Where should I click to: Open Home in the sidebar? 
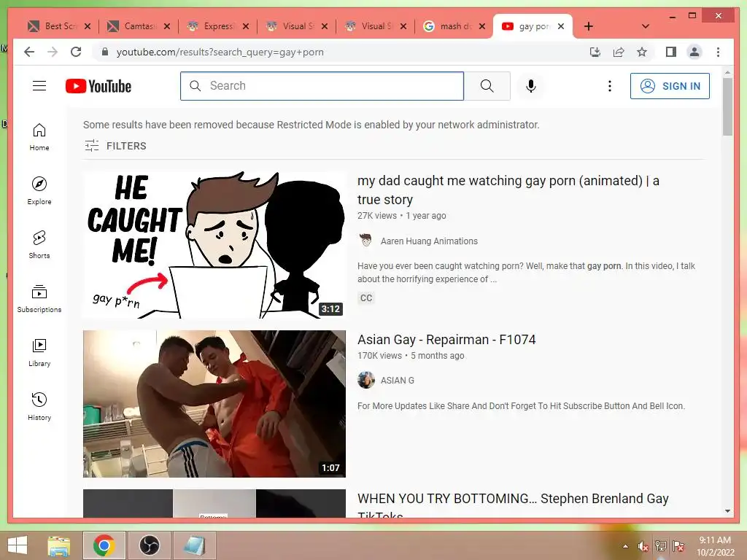click(x=39, y=137)
